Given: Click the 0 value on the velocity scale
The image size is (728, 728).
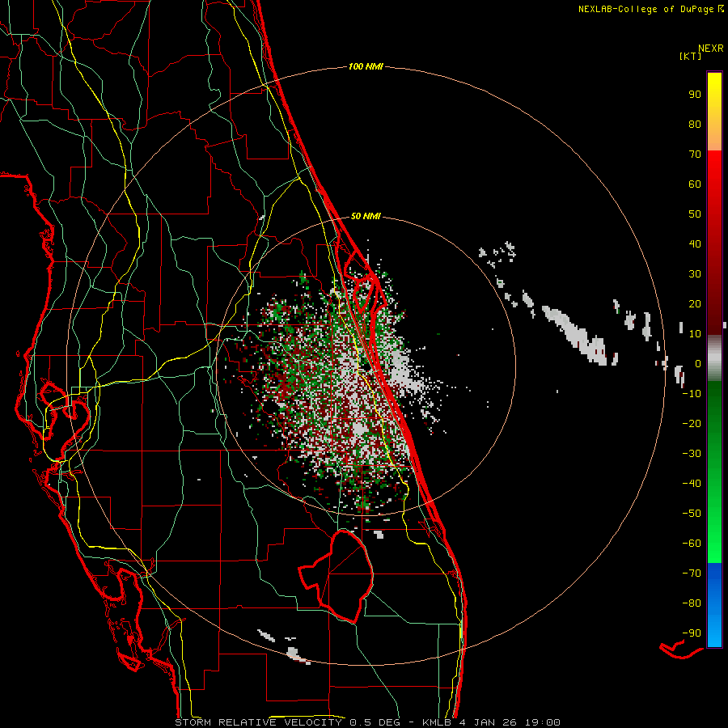Looking at the screenshot, I should (698, 363).
